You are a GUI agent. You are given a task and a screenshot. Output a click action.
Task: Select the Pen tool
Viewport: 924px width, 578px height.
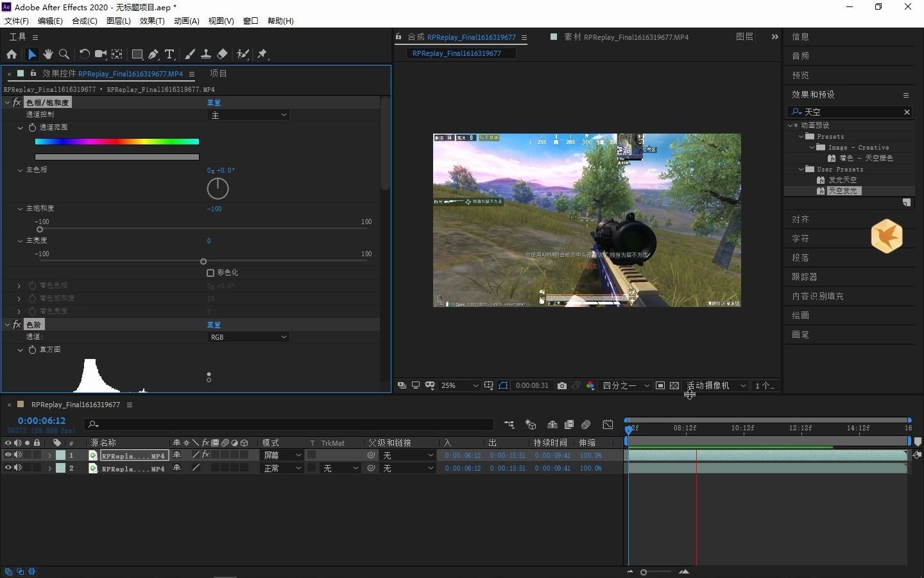pyautogui.click(x=153, y=55)
